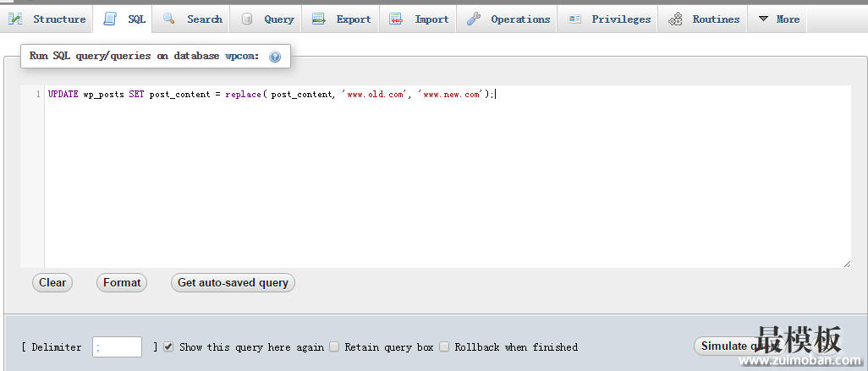This screenshot has width=868, height=371.
Task: Expand the More dropdown menu
Action: (x=778, y=19)
